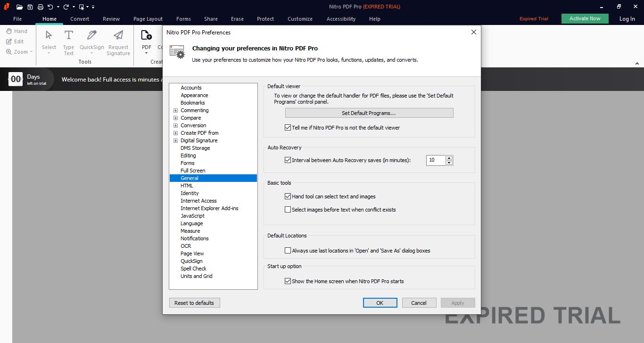Enable 'Always use last locations' checkbox
644x343 pixels.
tap(288, 251)
